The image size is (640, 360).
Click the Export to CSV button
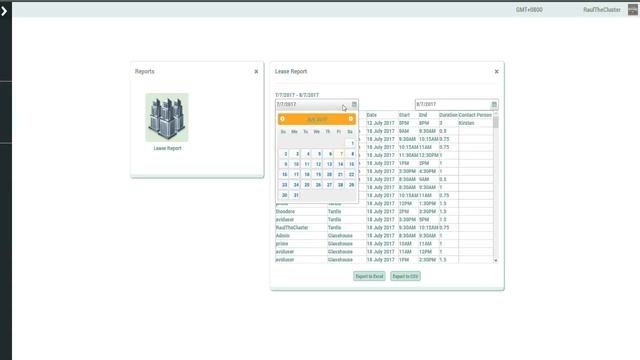[405, 276]
